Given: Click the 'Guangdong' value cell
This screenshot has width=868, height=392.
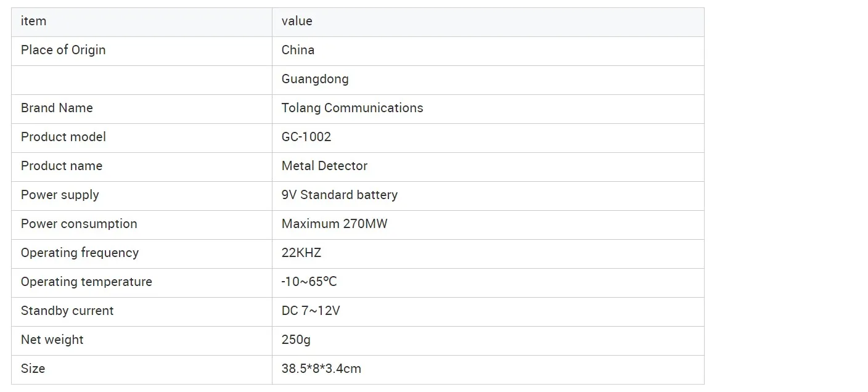Looking at the screenshot, I should pos(314,80).
